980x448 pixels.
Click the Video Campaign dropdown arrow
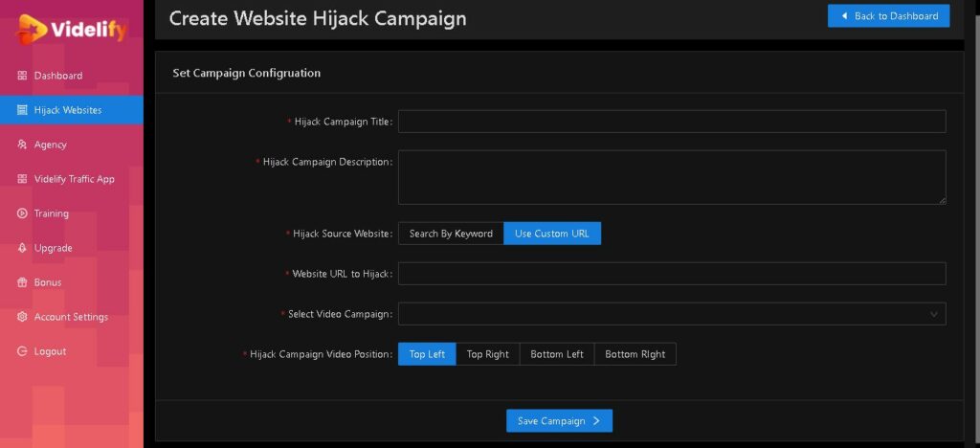point(934,314)
